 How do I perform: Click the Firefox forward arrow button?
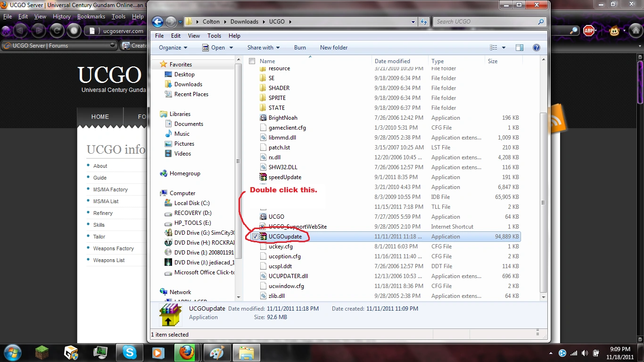point(38,31)
